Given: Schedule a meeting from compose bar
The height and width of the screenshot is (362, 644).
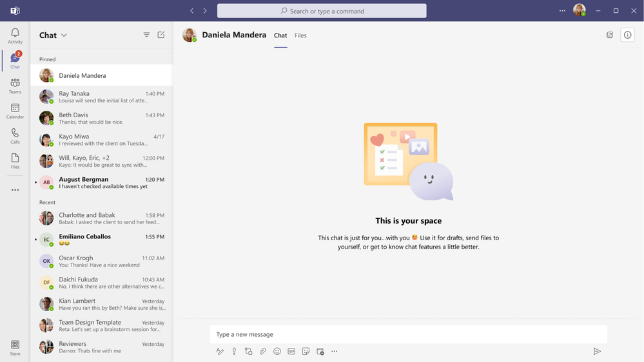Looking at the screenshot, I should click(x=320, y=351).
